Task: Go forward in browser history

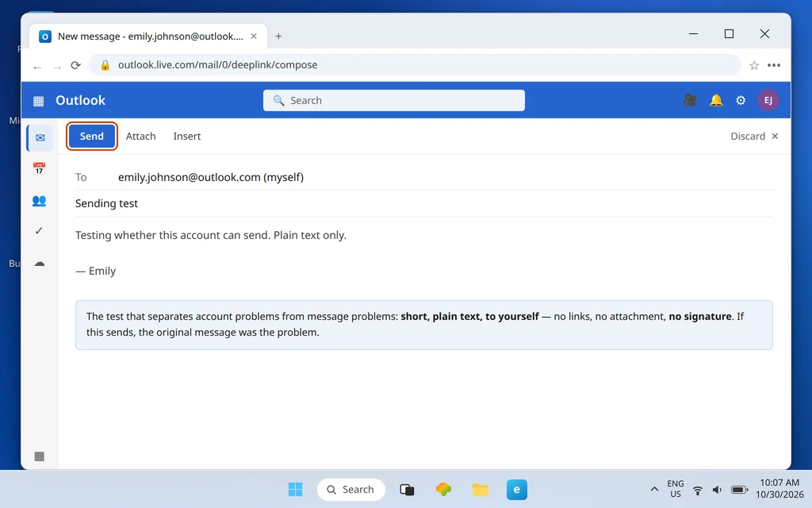Action: [x=57, y=67]
